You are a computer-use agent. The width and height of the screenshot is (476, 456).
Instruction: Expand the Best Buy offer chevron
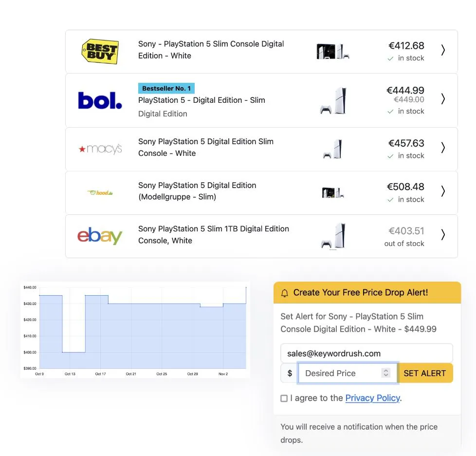[x=443, y=50]
